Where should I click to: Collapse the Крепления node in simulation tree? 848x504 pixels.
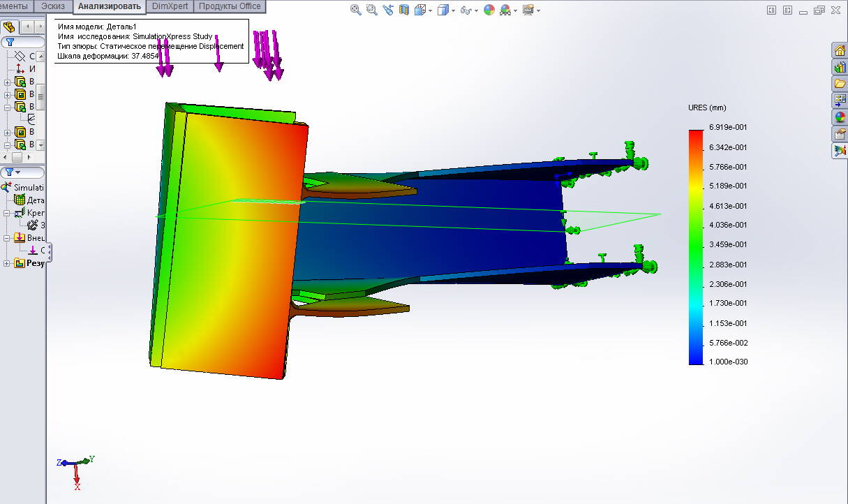point(8,213)
